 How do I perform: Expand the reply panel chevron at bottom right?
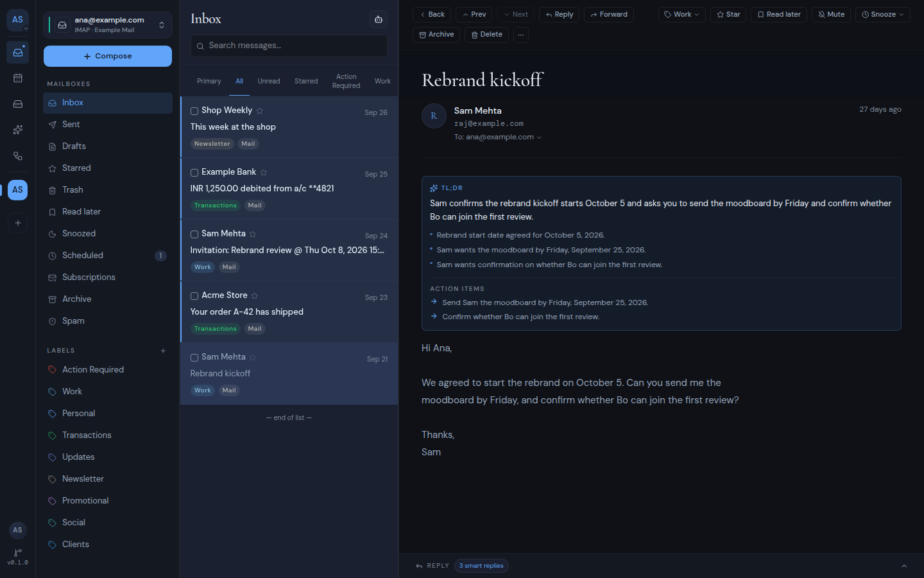(904, 566)
